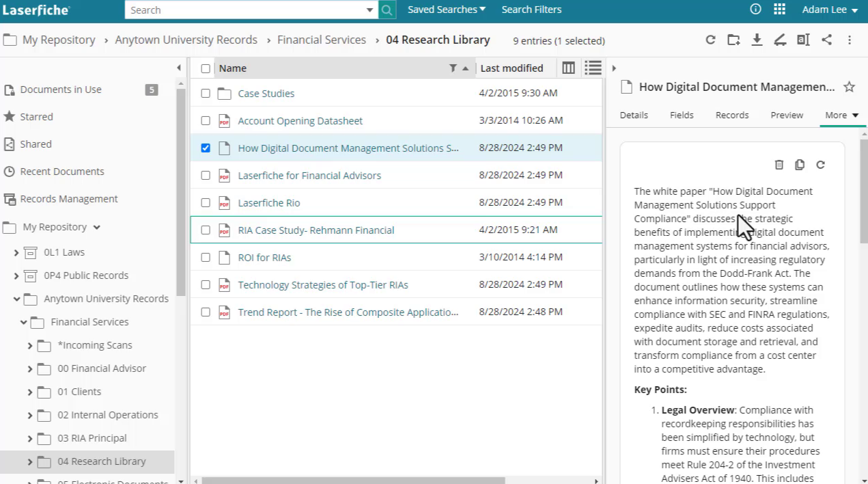Delete the summary with the trash icon
The width and height of the screenshot is (868, 484).
click(779, 165)
